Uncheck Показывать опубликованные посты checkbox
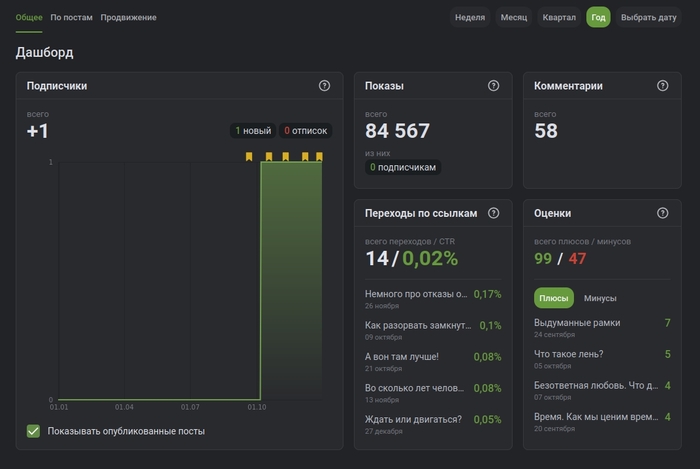The image size is (700, 469). pyautogui.click(x=34, y=431)
